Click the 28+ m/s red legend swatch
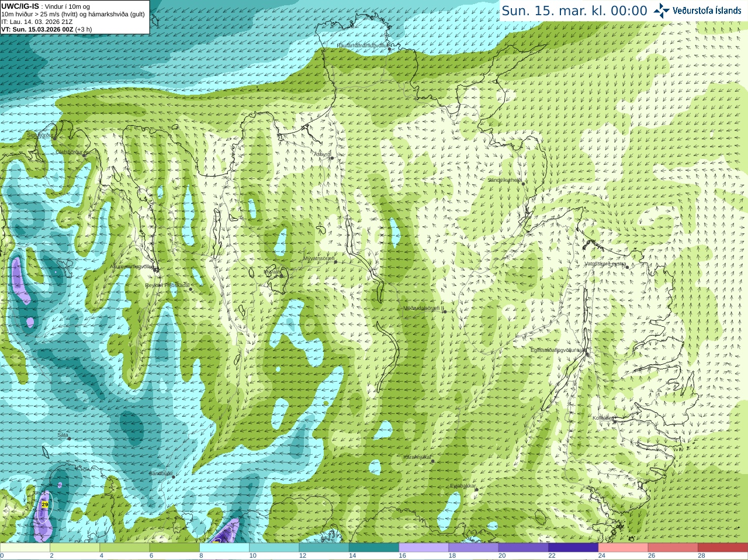This screenshot has width=748, height=560. coord(723,548)
